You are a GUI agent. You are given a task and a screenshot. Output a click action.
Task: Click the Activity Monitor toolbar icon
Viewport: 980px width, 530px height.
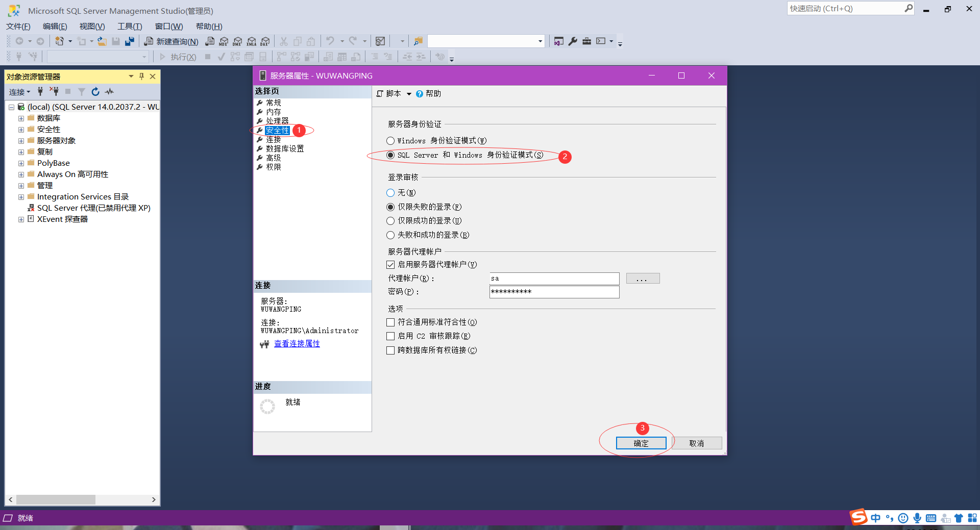pyautogui.click(x=380, y=41)
